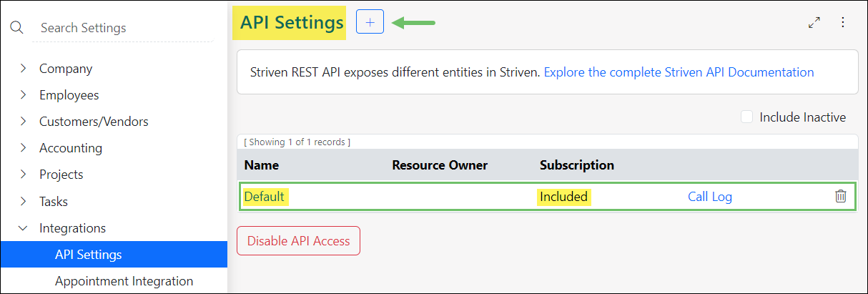Click the expand fullscreen arrows icon
The height and width of the screenshot is (294, 868).
coord(814,22)
